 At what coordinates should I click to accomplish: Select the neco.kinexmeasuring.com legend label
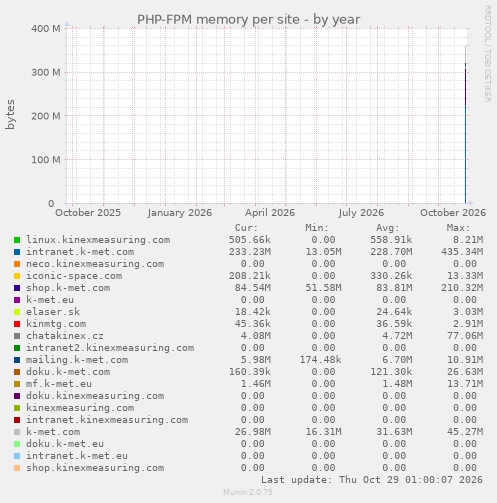[95, 264]
